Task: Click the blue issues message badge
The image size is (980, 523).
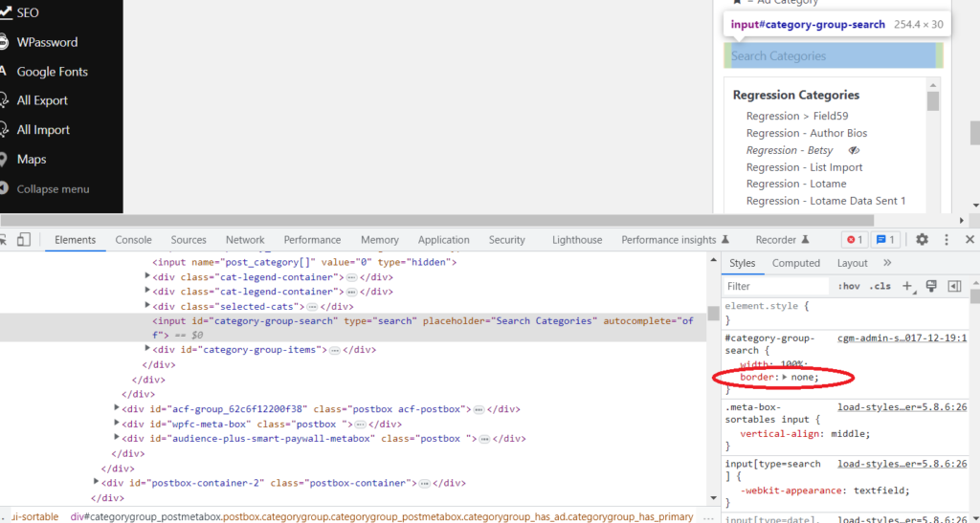Action: (886, 240)
